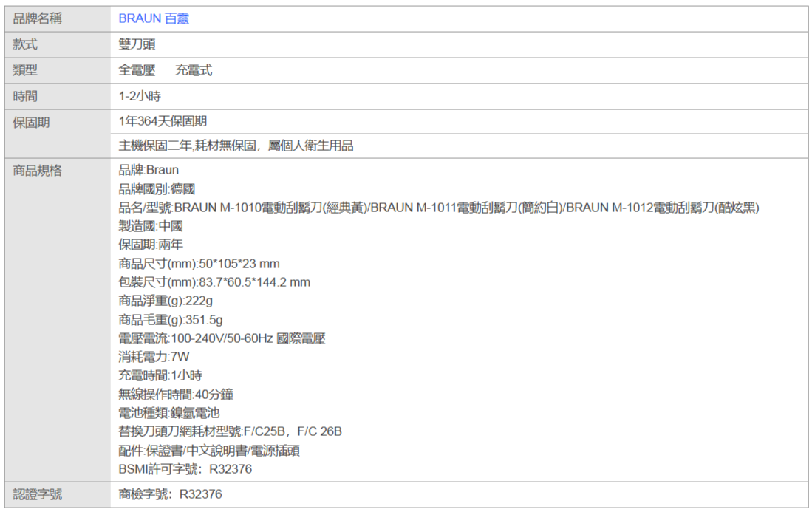The image size is (812, 512).
Task: Select the 品牌:Braun line
Action: [149, 171]
